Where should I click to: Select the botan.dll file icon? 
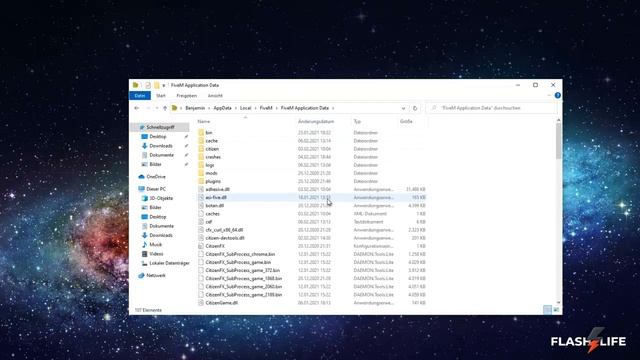(x=201, y=206)
